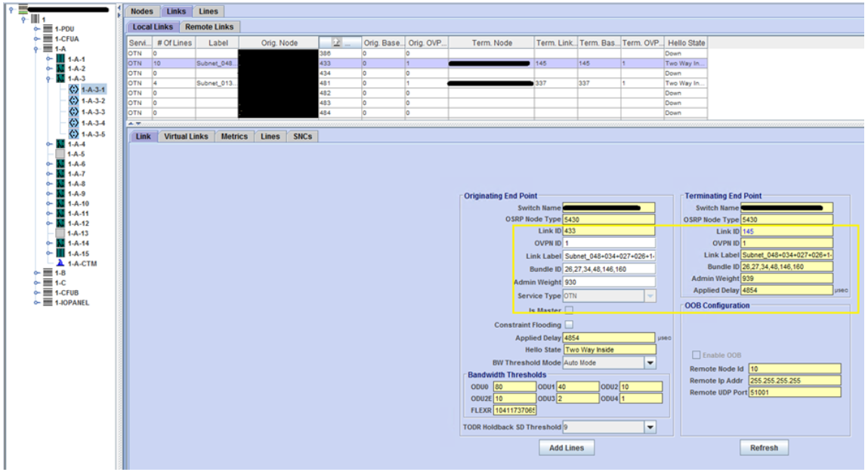The height and width of the screenshot is (472, 868).
Task: Click the Remote UDP Port field 51001
Action: point(795,392)
